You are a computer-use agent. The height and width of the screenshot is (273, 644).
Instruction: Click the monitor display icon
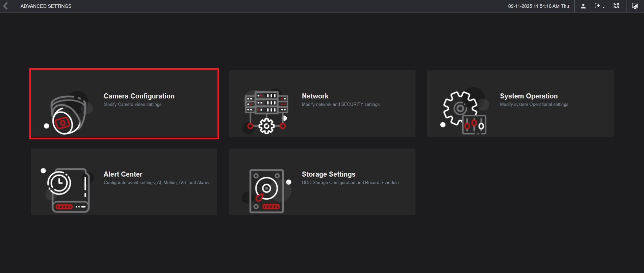tap(635, 6)
